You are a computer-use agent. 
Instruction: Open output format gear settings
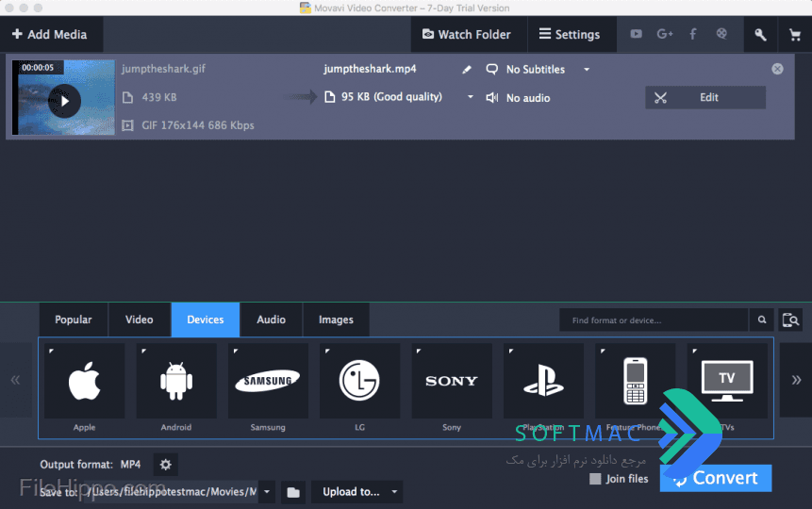tap(166, 465)
